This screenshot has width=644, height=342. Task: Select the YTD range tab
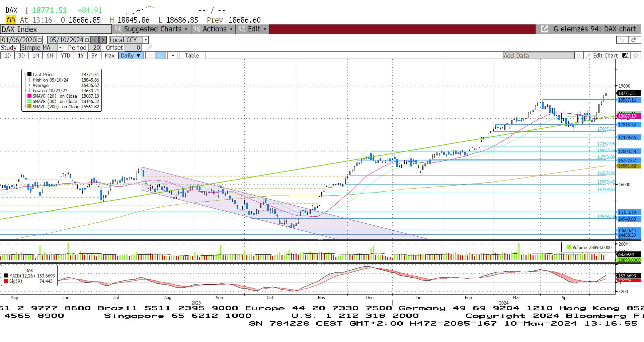pos(65,55)
